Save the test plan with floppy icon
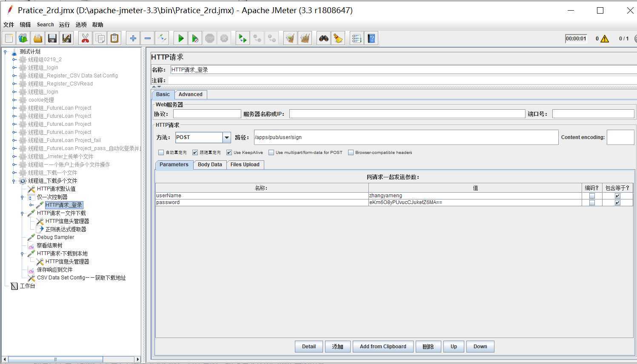Viewport: 637px width, 364px height. tap(52, 38)
